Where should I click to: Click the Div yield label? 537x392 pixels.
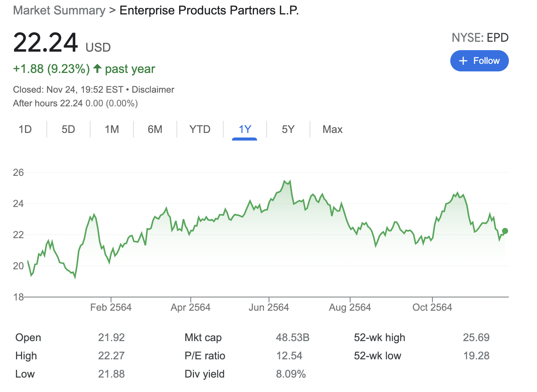pyautogui.click(x=205, y=374)
